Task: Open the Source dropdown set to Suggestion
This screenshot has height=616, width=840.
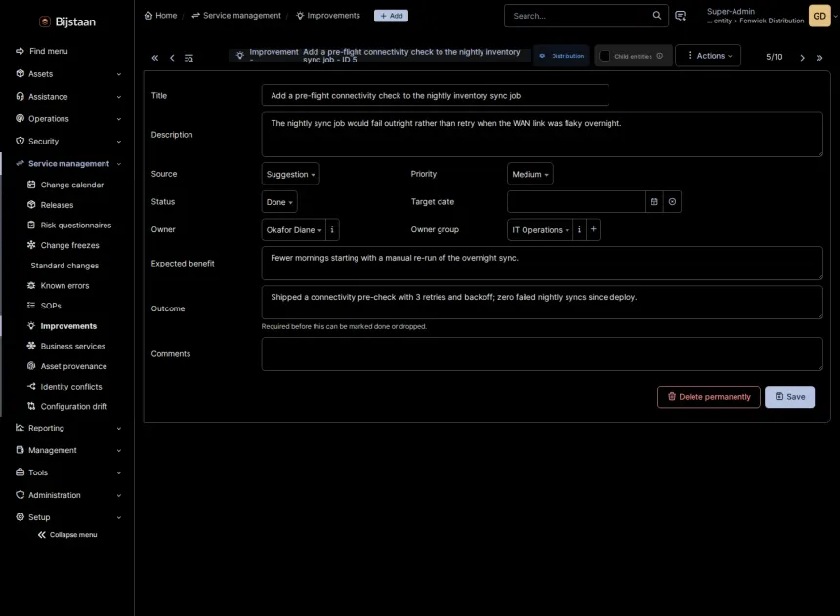Action: 290,174
